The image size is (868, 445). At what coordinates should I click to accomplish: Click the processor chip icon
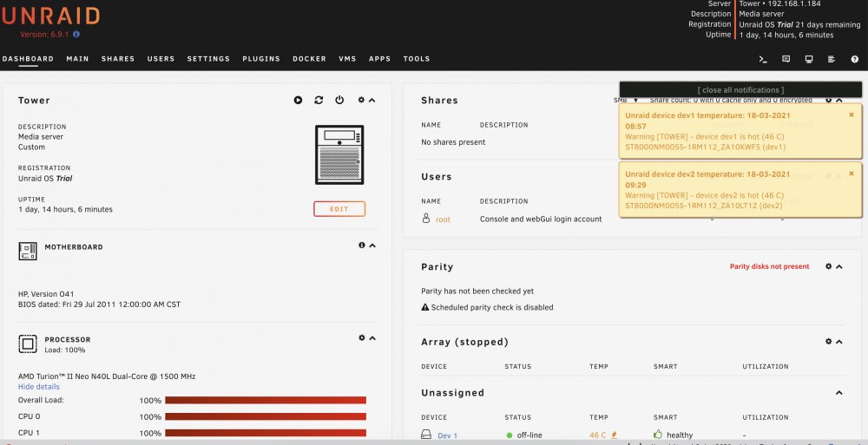pyautogui.click(x=28, y=344)
